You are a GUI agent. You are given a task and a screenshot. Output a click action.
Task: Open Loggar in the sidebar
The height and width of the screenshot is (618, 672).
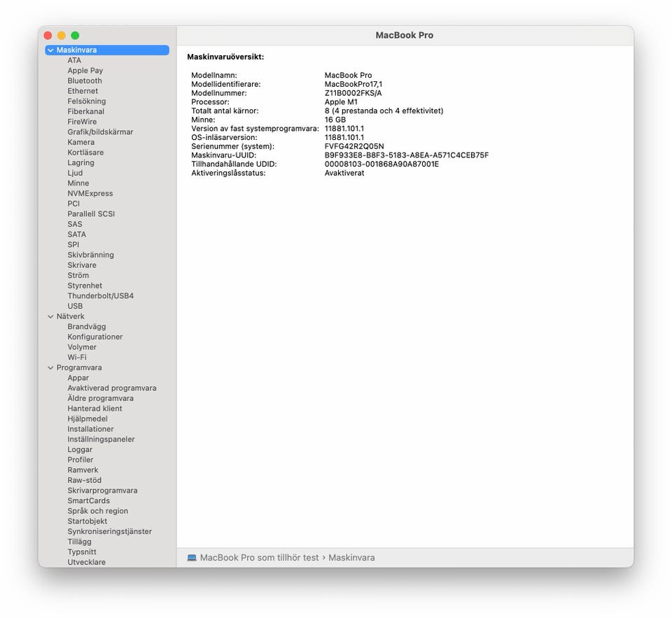pyautogui.click(x=80, y=449)
